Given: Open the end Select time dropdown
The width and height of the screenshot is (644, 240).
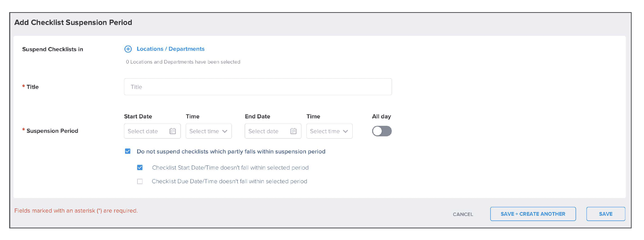Looking at the screenshot, I should click(x=329, y=131).
